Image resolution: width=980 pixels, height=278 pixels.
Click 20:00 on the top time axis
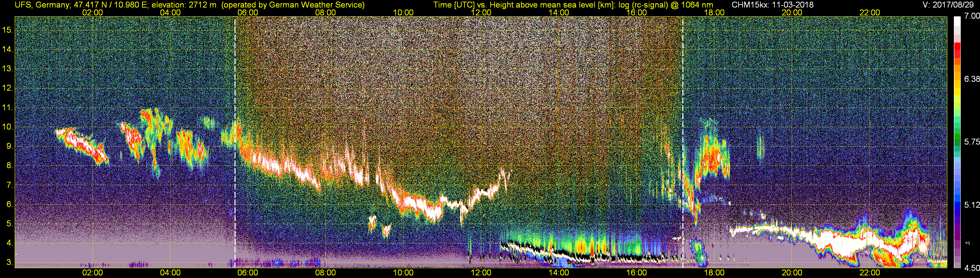pyautogui.click(x=792, y=12)
